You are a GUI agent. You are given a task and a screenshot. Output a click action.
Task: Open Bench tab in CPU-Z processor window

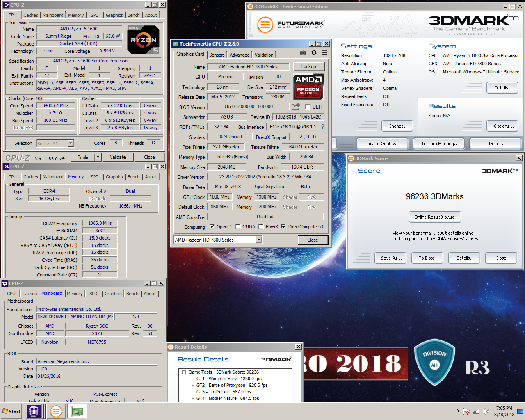click(x=134, y=15)
